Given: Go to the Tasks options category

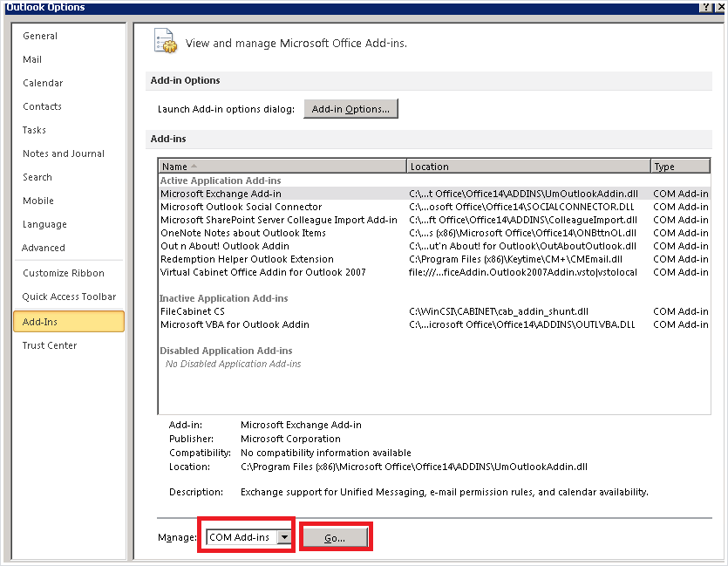Looking at the screenshot, I should pyautogui.click(x=34, y=130).
